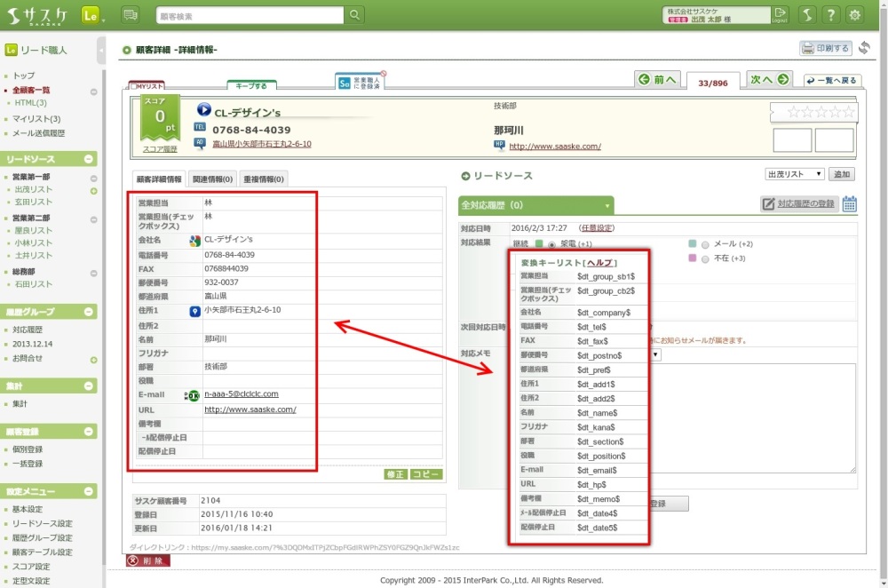Switch to the 重複情報(0) tab
888x588 pixels.
264,179
